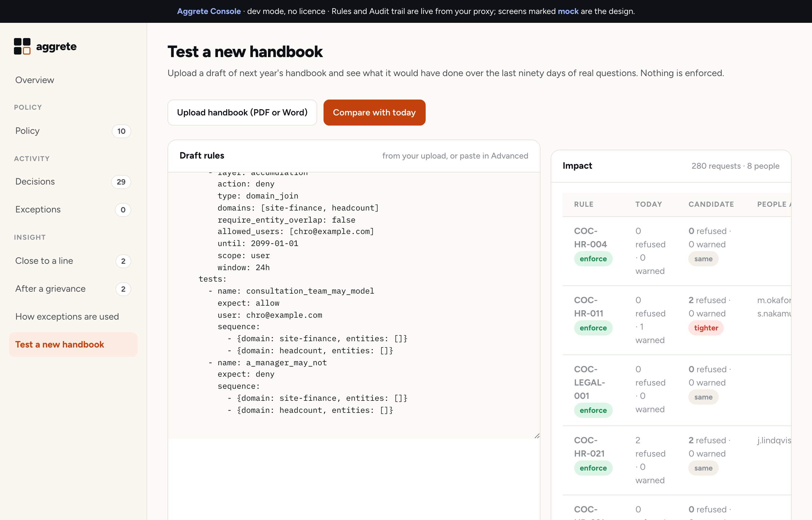
Task: Click the Aggrete Console link in banner
Action: [209, 11]
